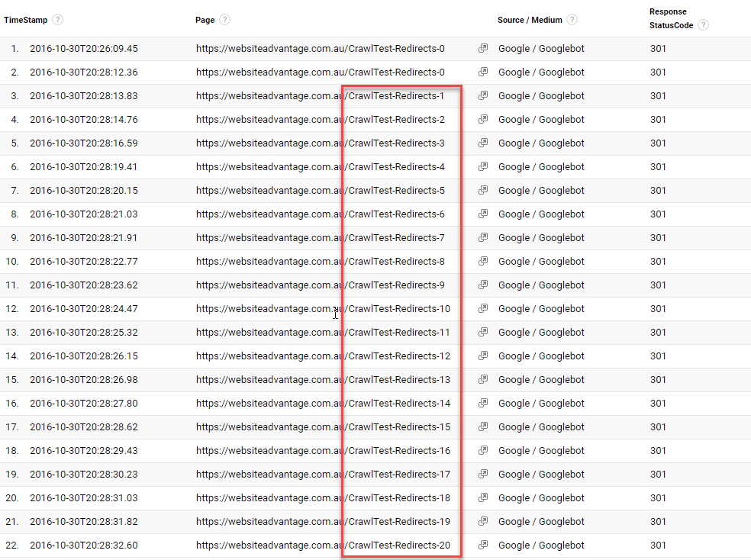Open page URL in row 2
Viewport: 751px width, 560px height.
[x=321, y=72]
